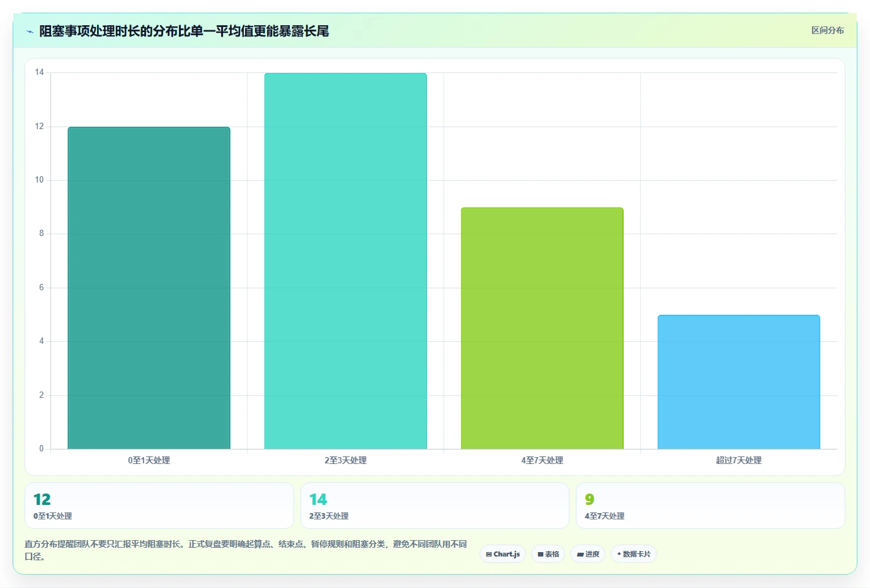This screenshot has height=588, width=870.
Task: Click the x-axis label 2至3天处理
Action: click(345, 460)
